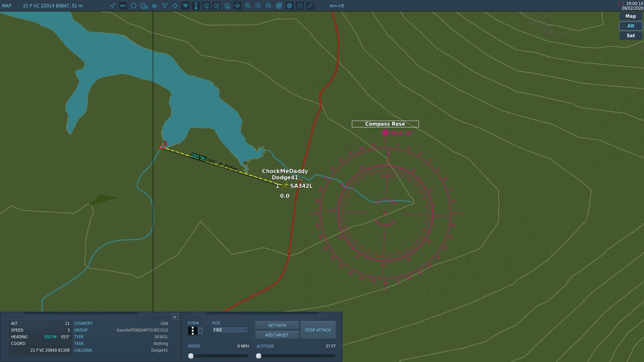This screenshot has width=644, height=362.
Task: Click the ADD TARGET button
Action: coord(277,335)
